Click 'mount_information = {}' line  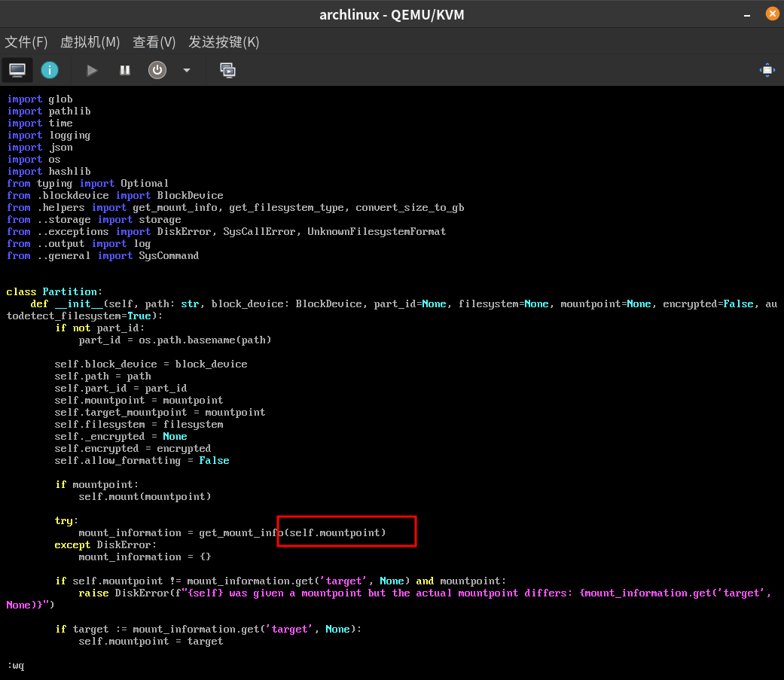coord(145,557)
